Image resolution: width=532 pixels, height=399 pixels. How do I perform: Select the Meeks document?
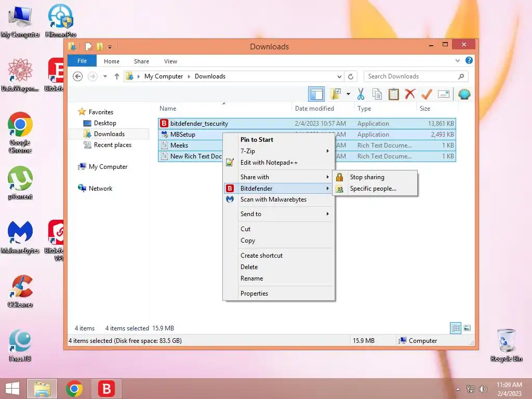click(190, 145)
